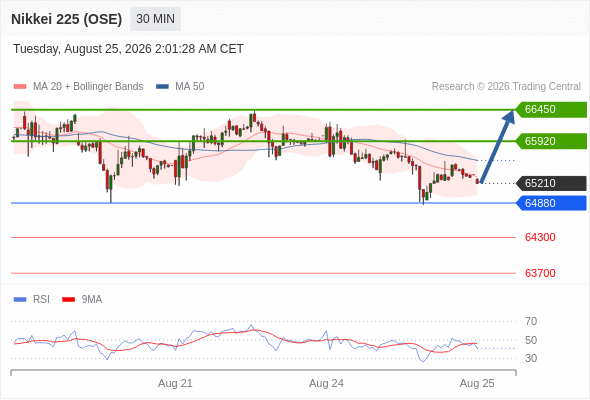This screenshot has width=590, height=400.
Task: Toggle the RSI legend entry
Action: (32, 300)
